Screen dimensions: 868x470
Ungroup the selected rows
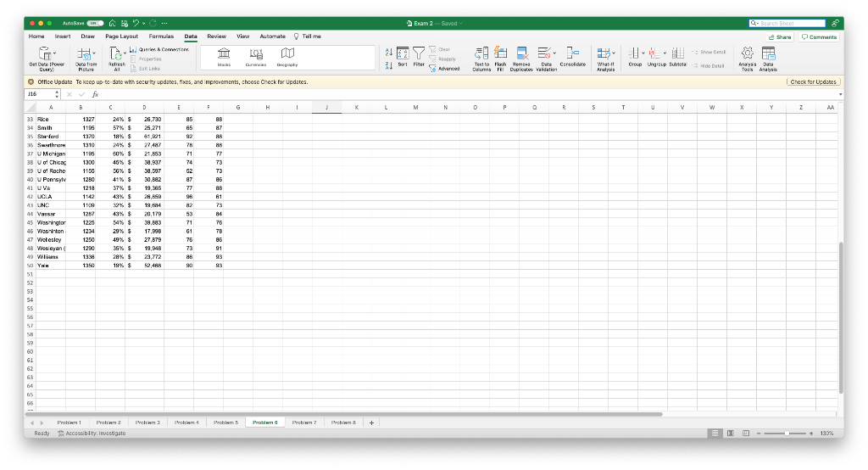[x=655, y=57]
